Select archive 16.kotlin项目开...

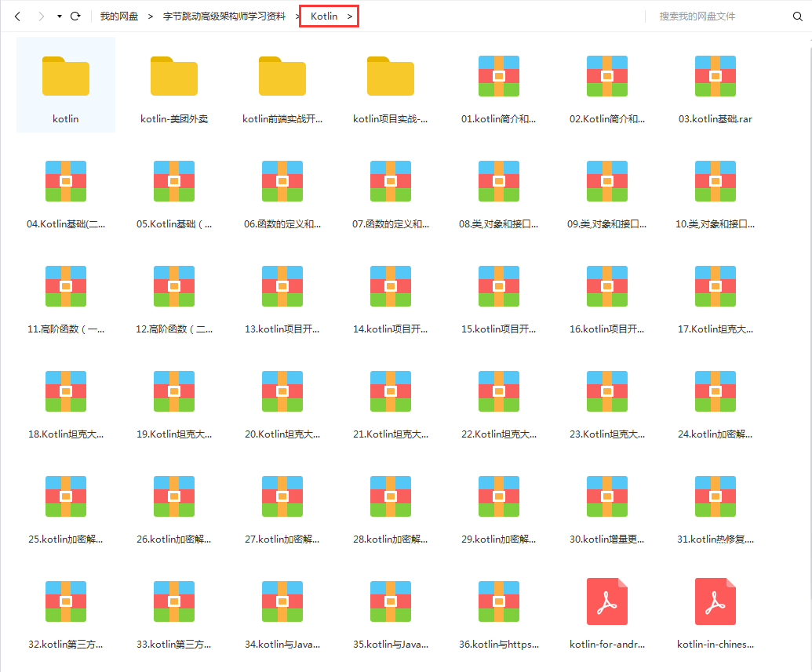click(x=607, y=295)
